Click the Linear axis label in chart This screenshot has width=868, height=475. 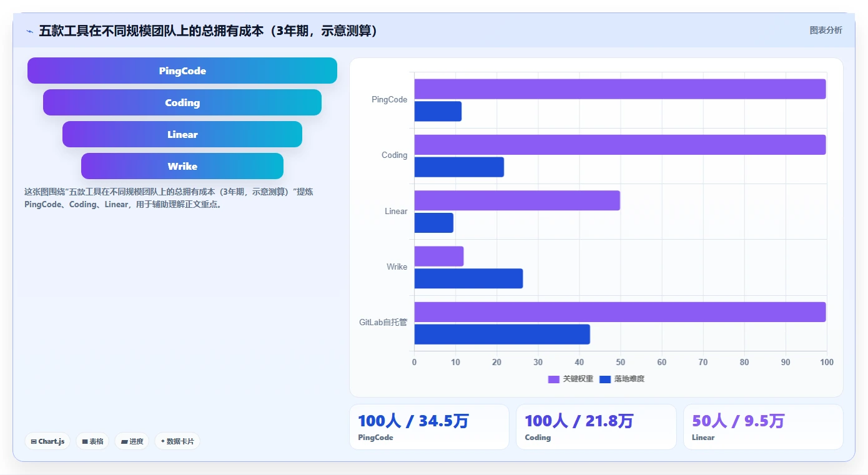point(396,212)
